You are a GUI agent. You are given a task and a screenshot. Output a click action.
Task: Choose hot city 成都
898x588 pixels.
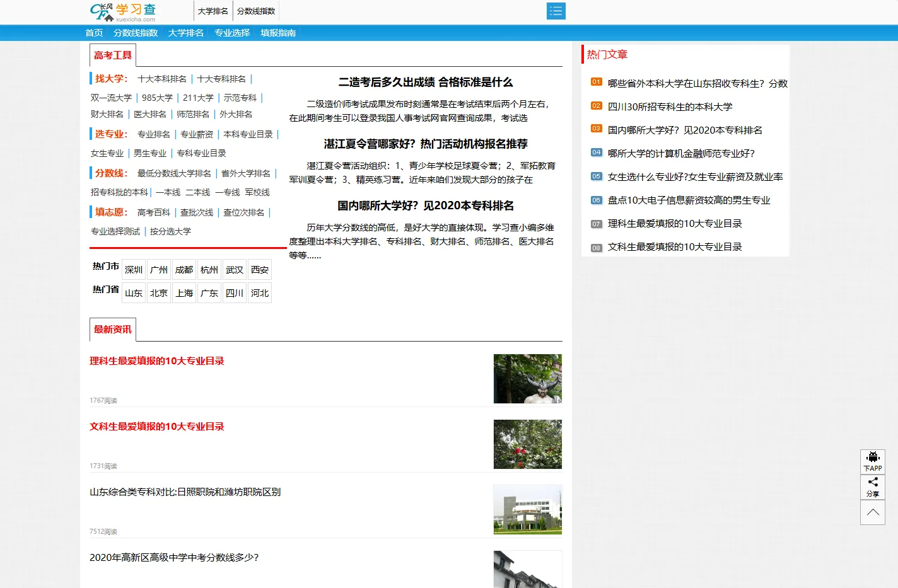pyautogui.click(x=184, y=270)
